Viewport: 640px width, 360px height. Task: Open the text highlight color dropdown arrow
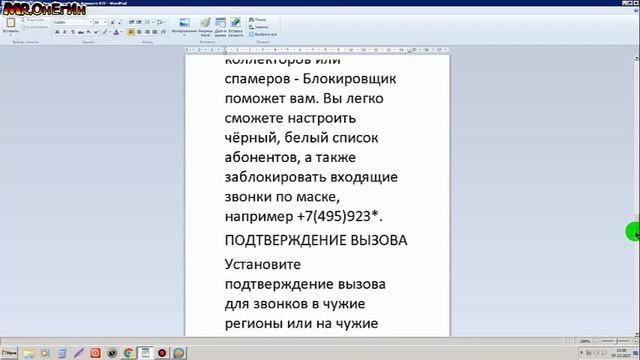click(110, 32)
